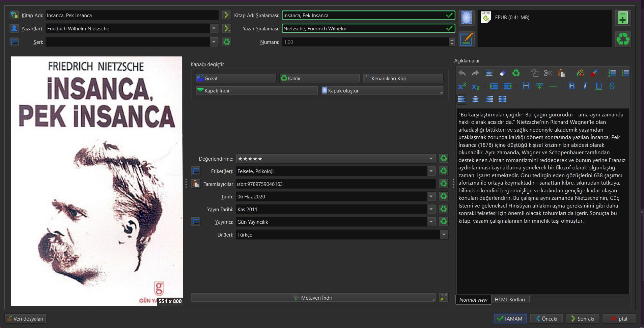Open Değerlendirme rating dropdown
The height and width of the screenshot is (328, 644).
click(431, 159)
